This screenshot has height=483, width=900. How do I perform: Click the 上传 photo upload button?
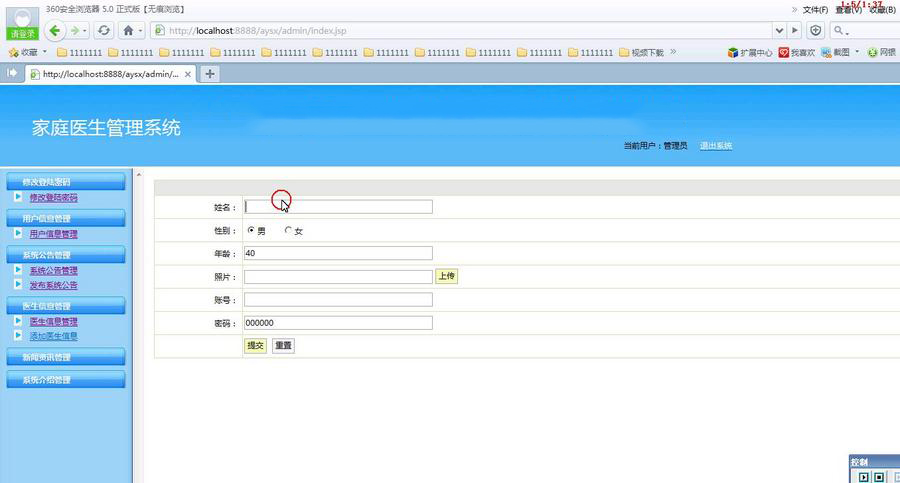[446, 277]
